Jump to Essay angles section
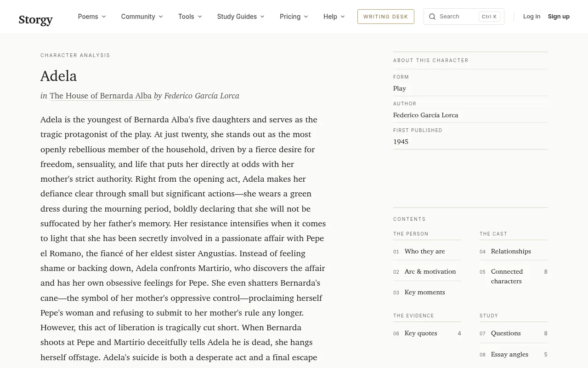 (514, 354)
